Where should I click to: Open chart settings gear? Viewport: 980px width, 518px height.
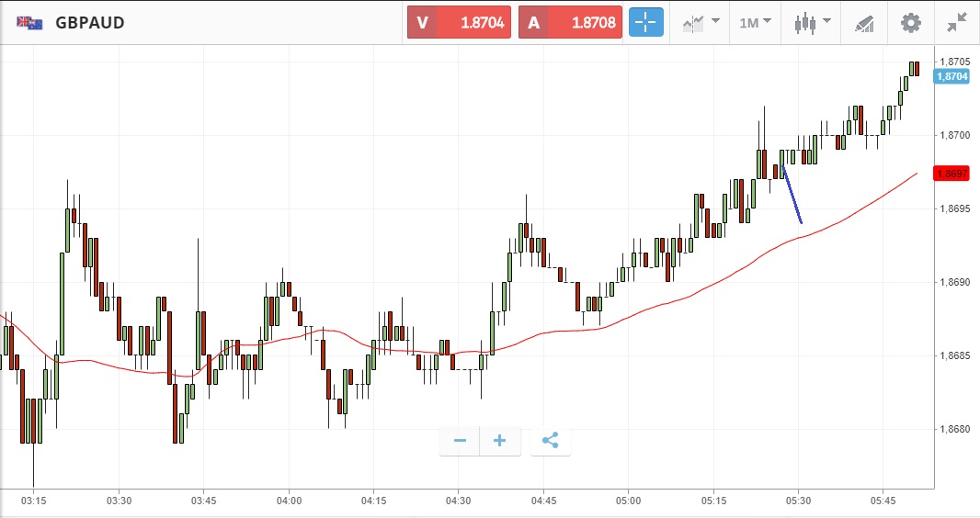(x=910, y=22)
